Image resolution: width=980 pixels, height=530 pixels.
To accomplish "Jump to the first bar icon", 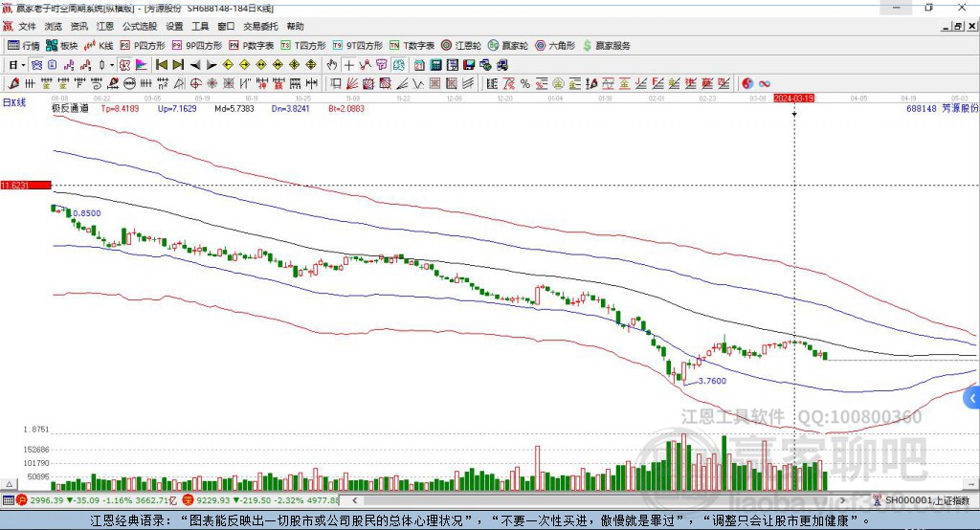I will click(x=161, y=65).
